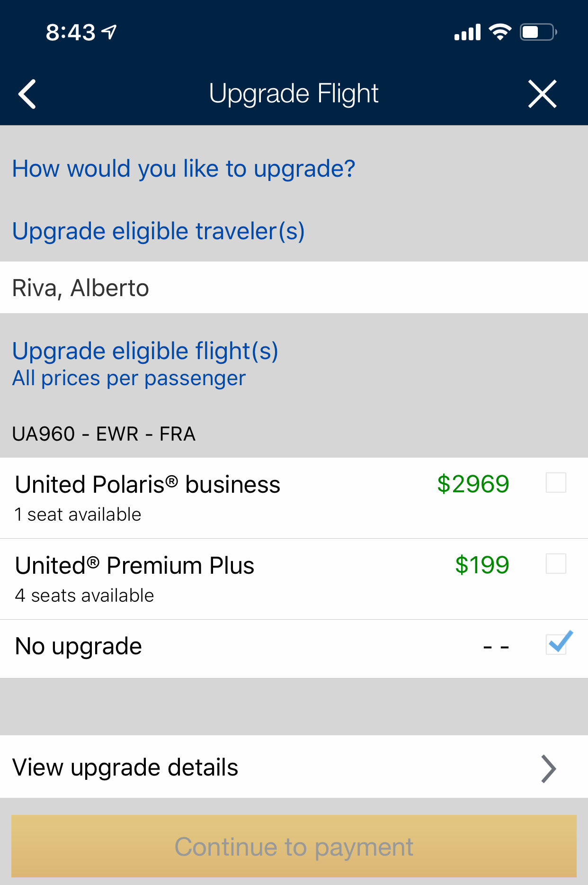Screen dimensions: 588x885
Task: Tap United Polaris business label
Action: tap(148, 485)
